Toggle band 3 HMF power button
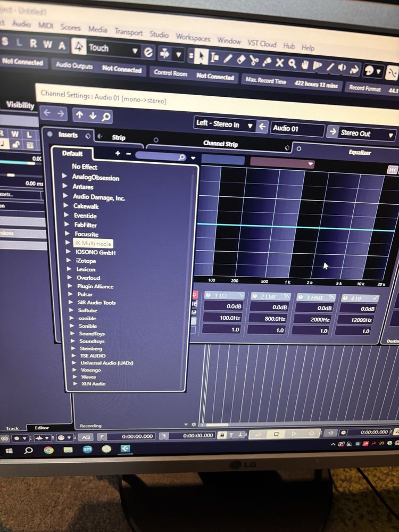 301,297
